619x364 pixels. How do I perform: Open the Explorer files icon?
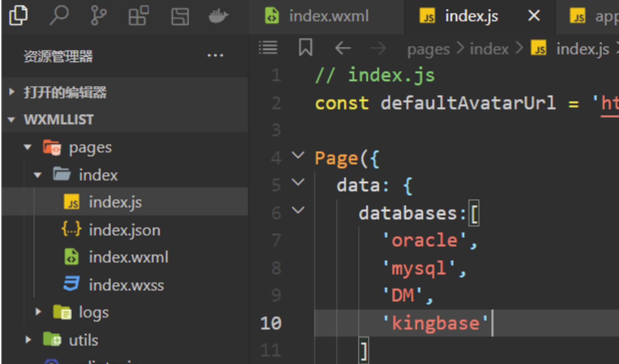coord(18,16)
